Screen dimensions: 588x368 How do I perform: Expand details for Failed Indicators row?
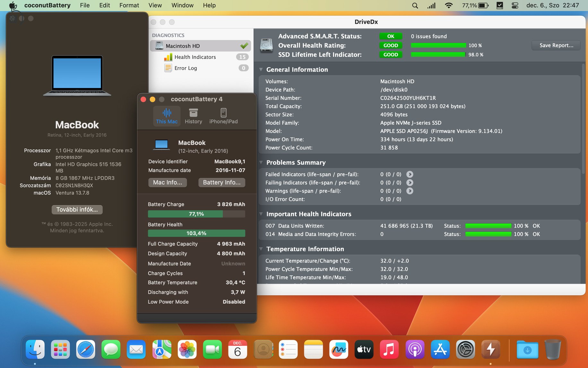410,174
